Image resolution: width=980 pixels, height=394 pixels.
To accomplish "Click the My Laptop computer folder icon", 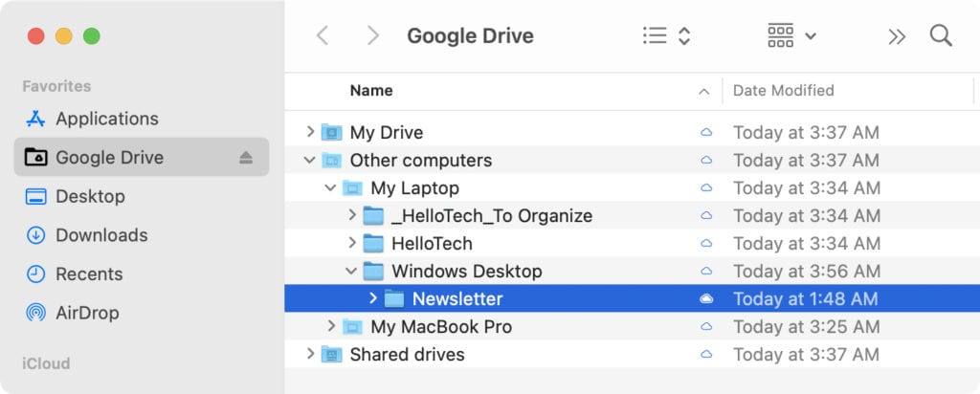I will (352, 188).
